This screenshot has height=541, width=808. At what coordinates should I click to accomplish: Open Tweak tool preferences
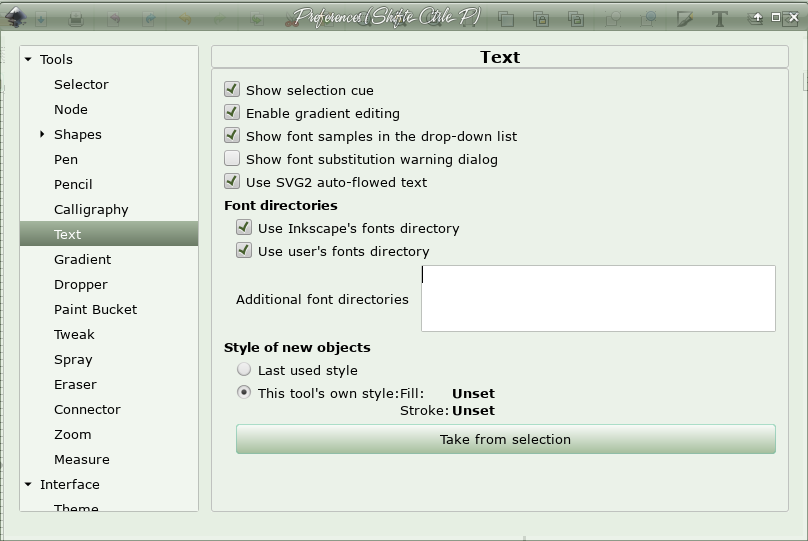74,334
